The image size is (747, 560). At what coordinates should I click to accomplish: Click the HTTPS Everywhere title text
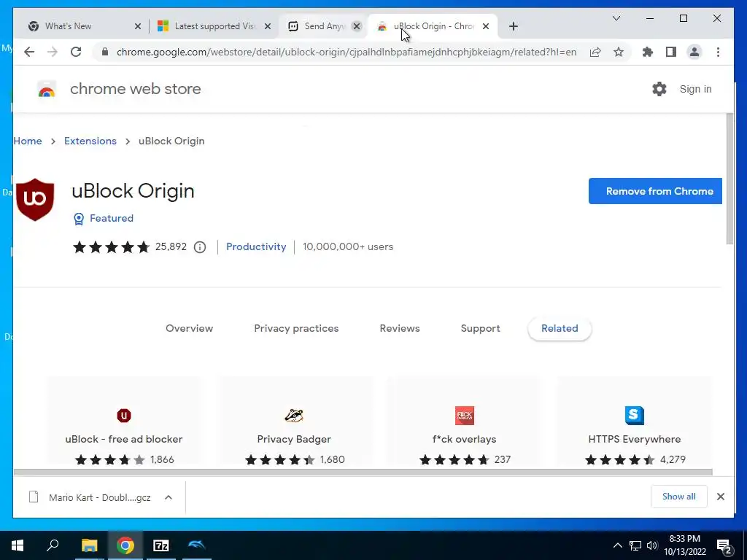(635, 439)
